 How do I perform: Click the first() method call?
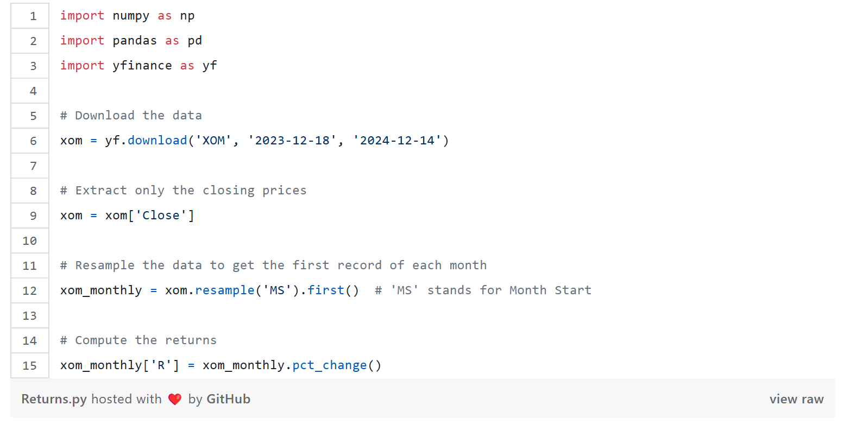pyautogui.click(x=326, y=290)
